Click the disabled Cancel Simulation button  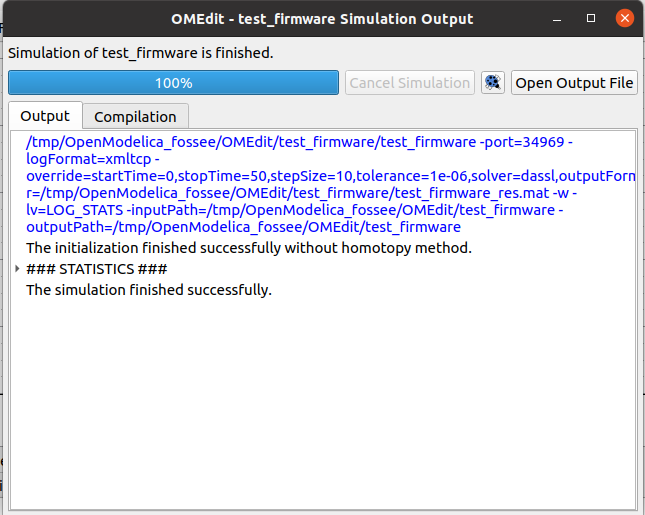(x=410, y=83)
